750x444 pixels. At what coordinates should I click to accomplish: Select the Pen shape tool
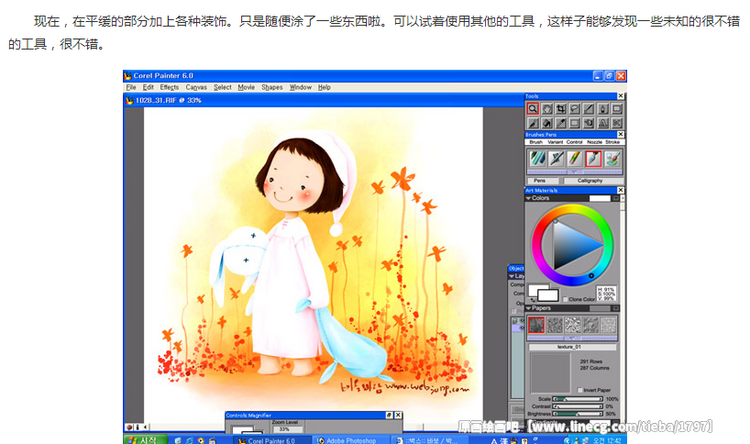pos(603,109)
